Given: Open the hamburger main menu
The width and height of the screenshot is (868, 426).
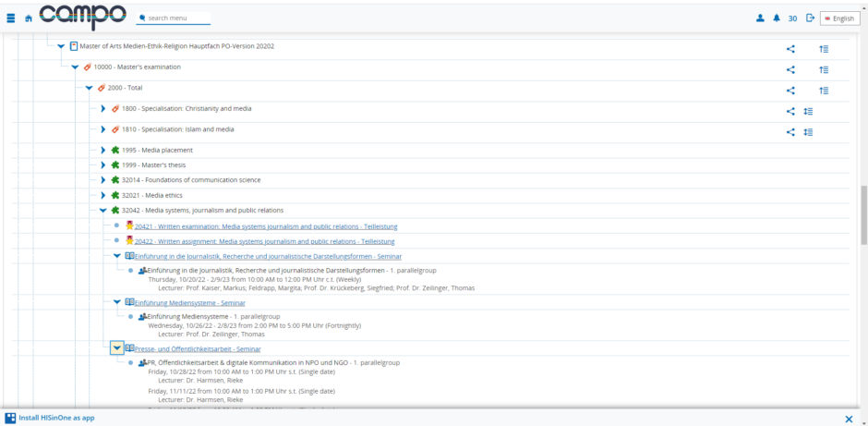Looking at the screenshot, I should 11,18.
